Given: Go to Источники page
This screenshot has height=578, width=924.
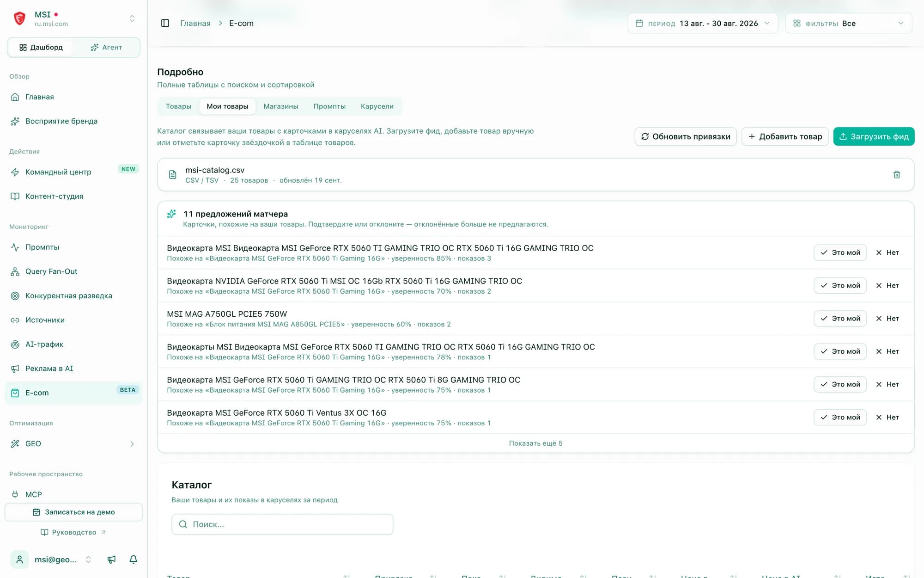Looking at the screenshot, I should [x=74, y=320].
